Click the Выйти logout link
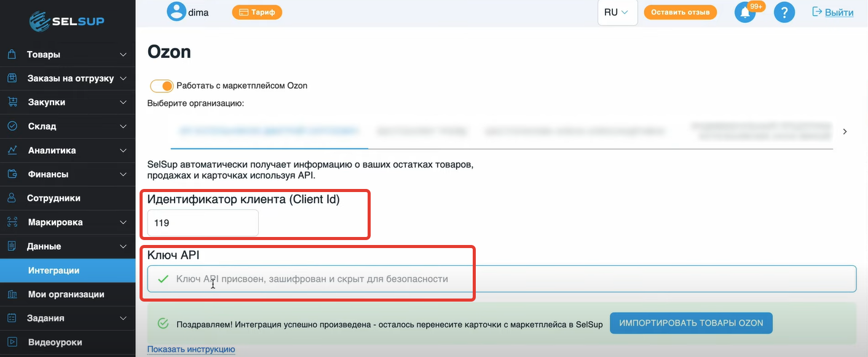 click(x=839, y=12)
